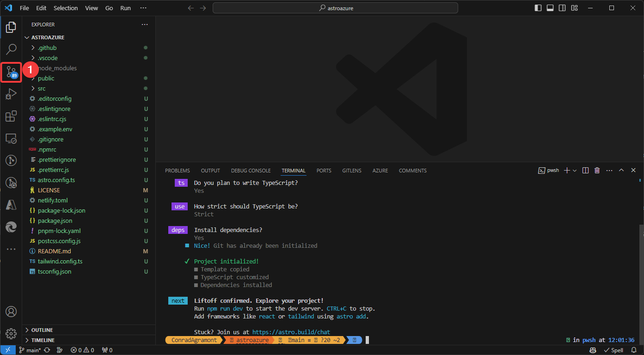The height and width of the screenshot is (355, 644).
Task: Click the astroazure command center search box
Action: pyautogui.click(x=335, y=8)
